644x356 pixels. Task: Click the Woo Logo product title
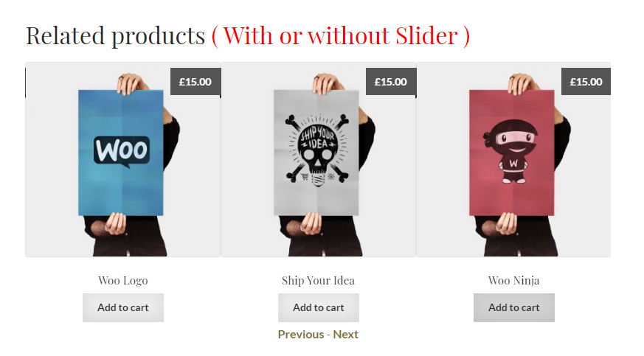pyautogui.click(x=122, y=281)
